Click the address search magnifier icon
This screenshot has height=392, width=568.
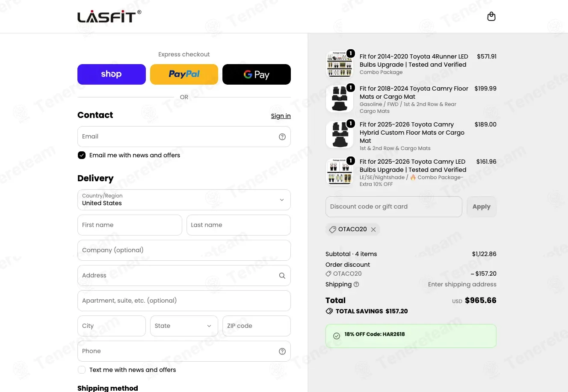(x=282, y=276)
